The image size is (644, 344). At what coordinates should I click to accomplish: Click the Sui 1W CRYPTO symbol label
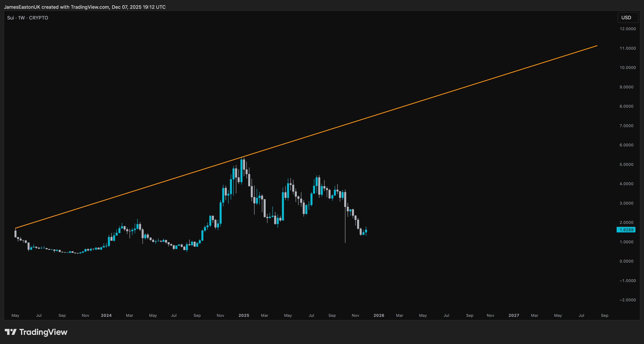click(28, 18)
